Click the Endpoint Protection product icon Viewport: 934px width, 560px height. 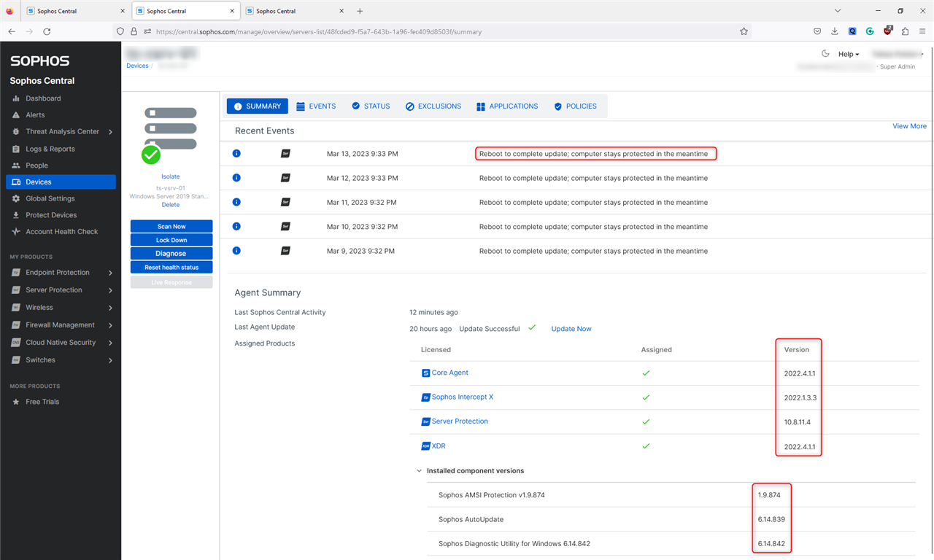16,273
